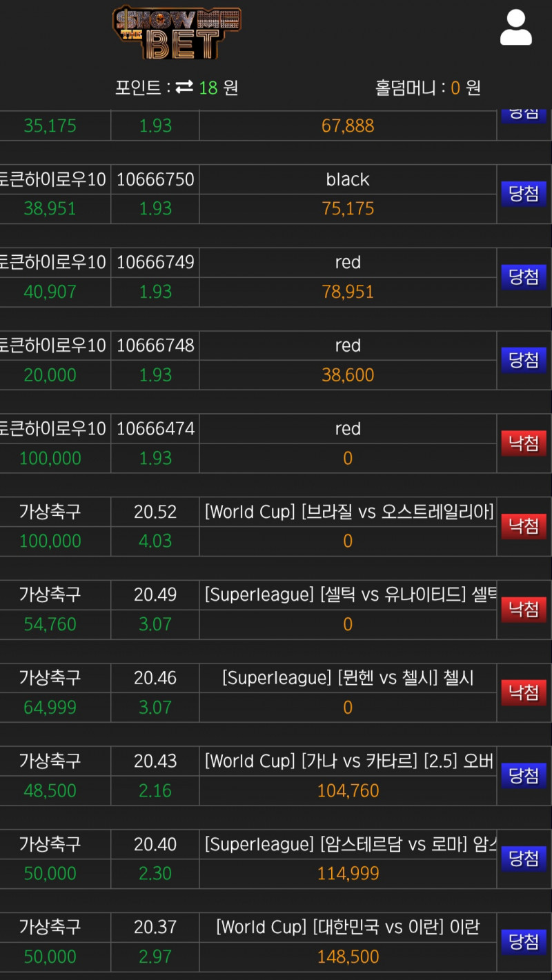The image size is (552, 980).
Task: Tap 당첨 badge on 대한민국 vs 이란 row
Action: click(524, 942)
